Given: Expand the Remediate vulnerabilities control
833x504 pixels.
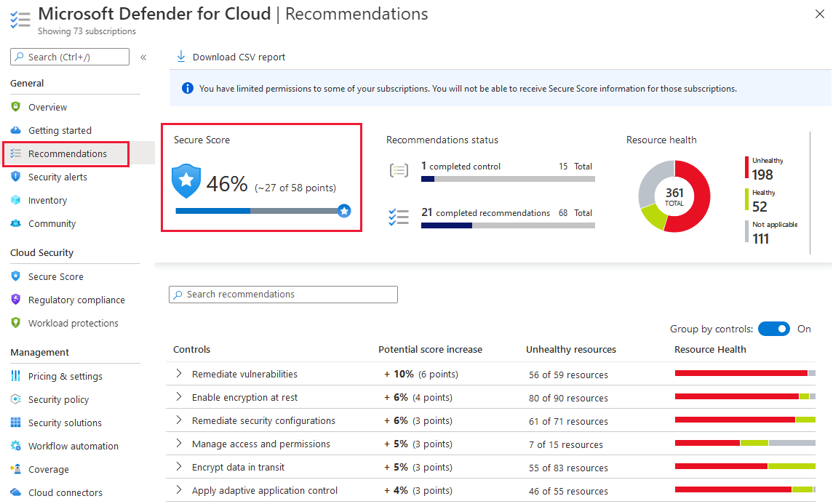Looking at the screenshot, I should click(x=179, y=374).
